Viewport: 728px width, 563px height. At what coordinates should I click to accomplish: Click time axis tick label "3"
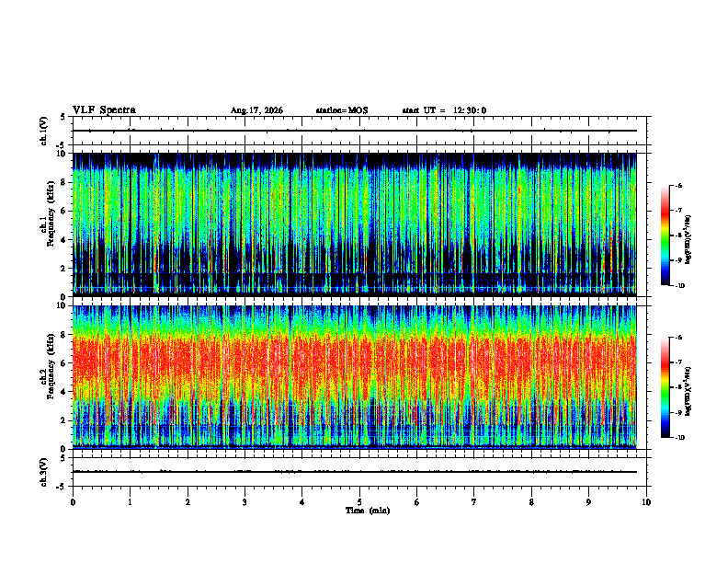click(245, 502)
